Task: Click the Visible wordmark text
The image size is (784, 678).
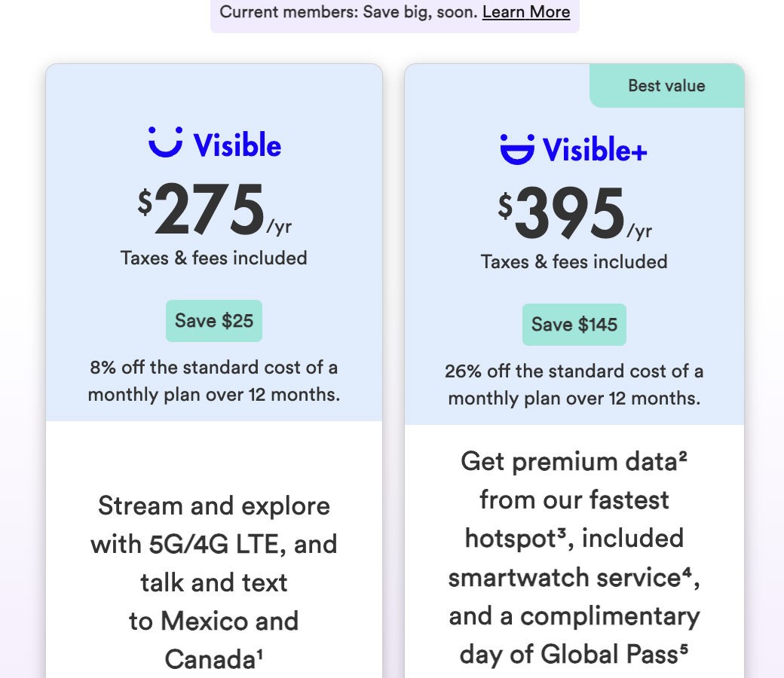Action: coord(237,145)
